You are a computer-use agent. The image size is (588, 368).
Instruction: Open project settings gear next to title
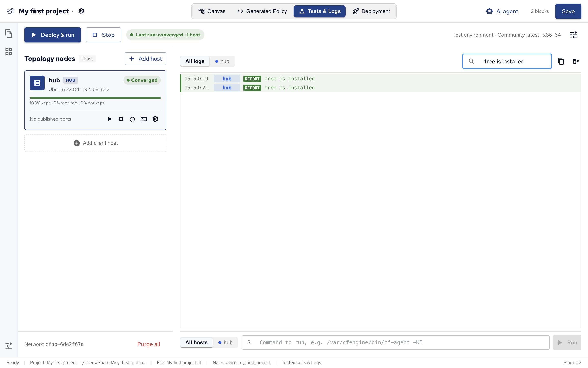click(x=81, y=11)
